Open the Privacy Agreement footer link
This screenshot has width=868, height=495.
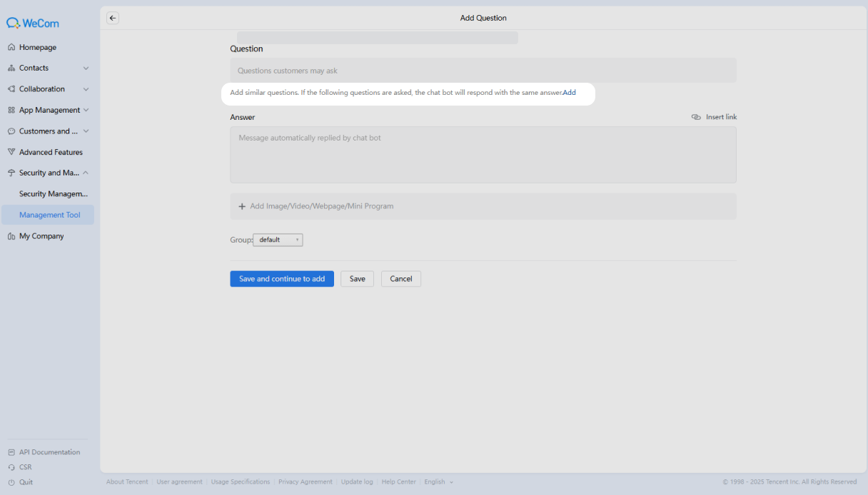pos(306,482)
